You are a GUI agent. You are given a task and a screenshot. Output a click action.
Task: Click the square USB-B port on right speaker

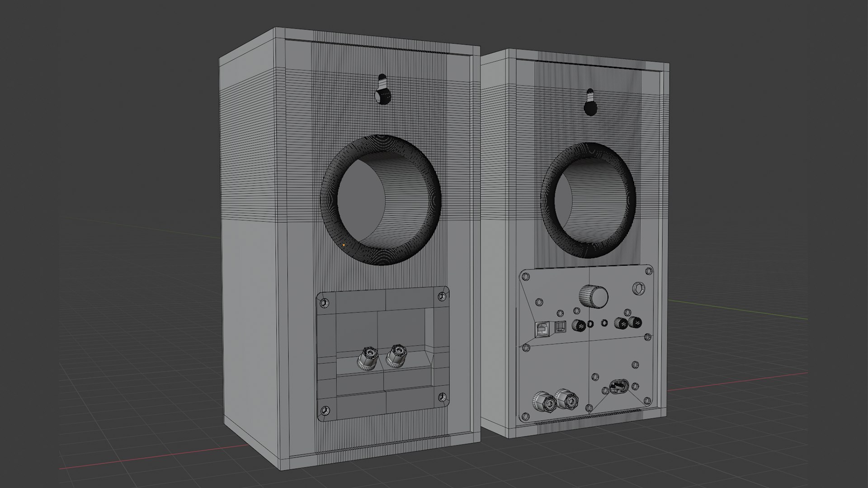pyautogui.click(x=542, y=329)
